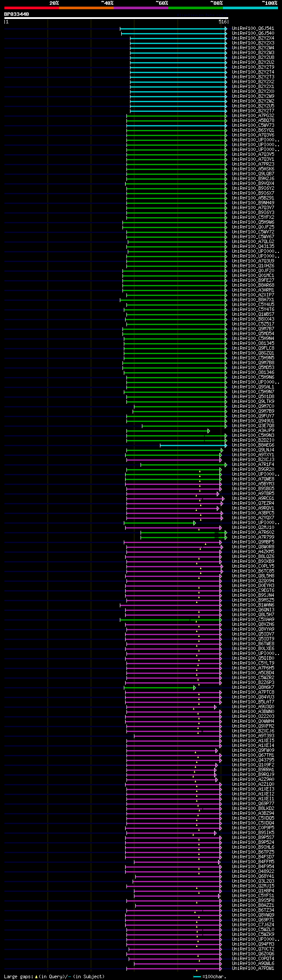Click the BP033440 query name label
This screenshot has height=980, width=282.
tap(17, 14)
